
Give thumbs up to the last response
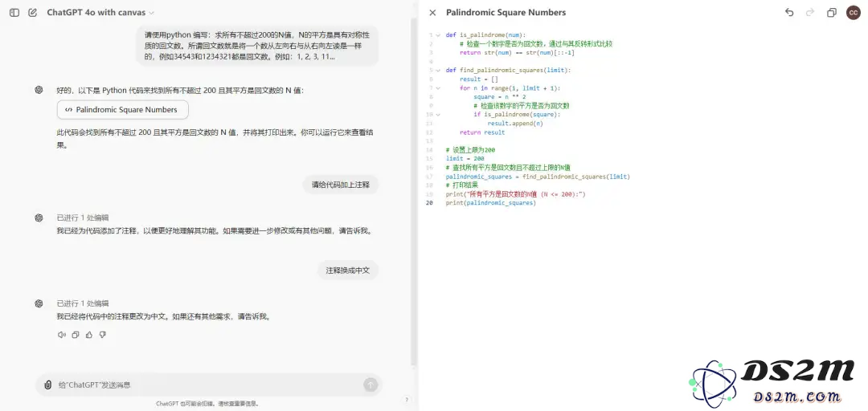click(x=89, y=335)
